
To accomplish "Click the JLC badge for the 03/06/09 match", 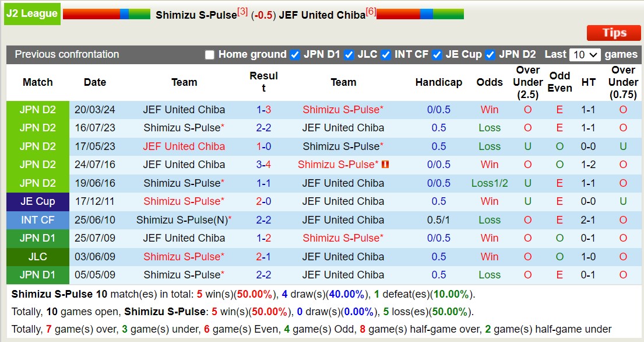I will pos(37,257).
